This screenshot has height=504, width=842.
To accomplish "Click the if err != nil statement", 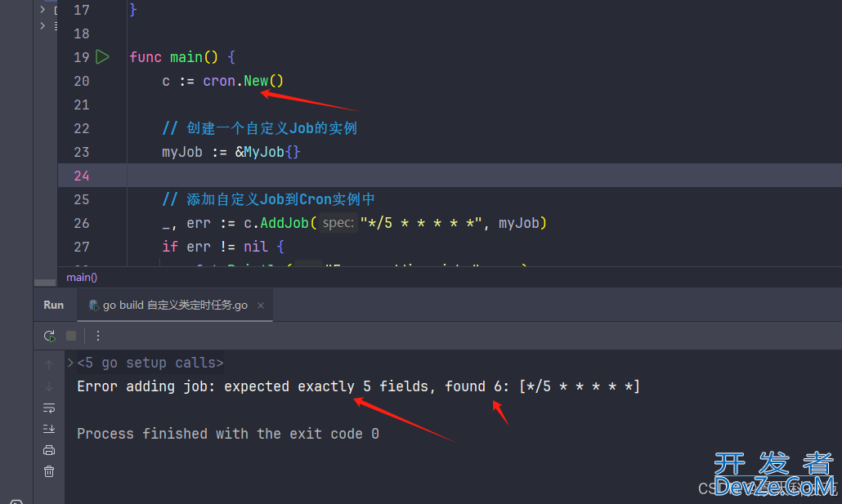I will pyautogui.click(x=223, y=247).
